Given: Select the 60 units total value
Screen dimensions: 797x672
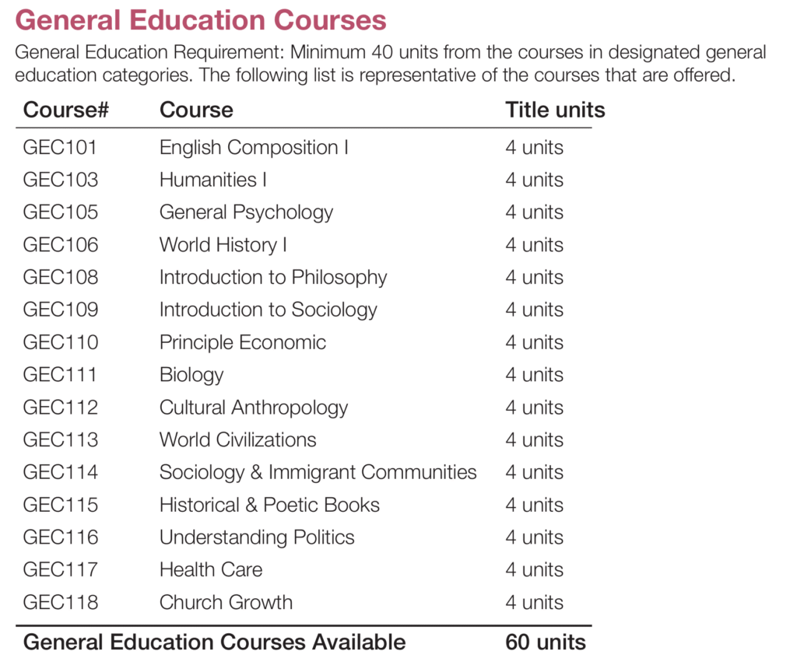Looking at the screenshot, I should coord(546,642).
